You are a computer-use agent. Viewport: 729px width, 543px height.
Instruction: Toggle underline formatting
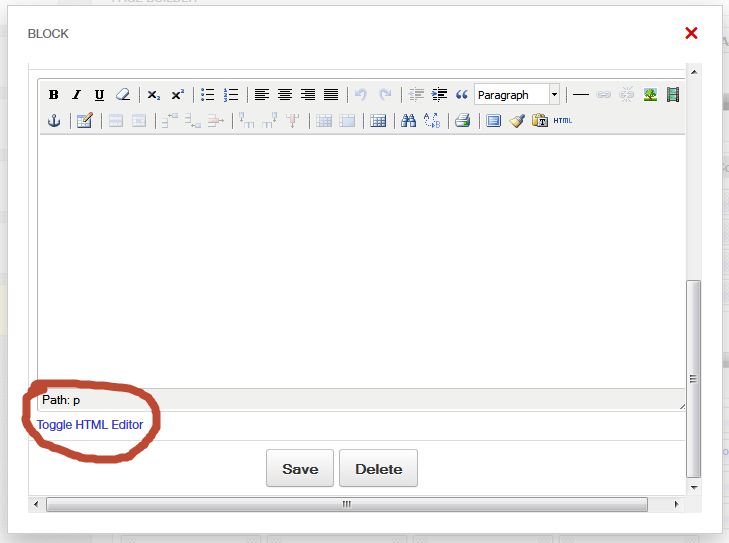[x=99, y=95]
